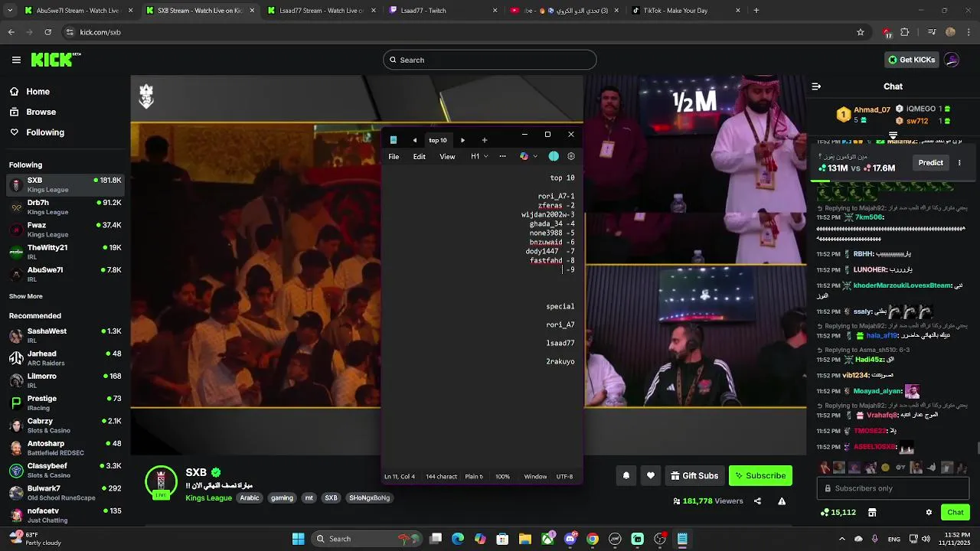Open the Kick hamburger sidebar menu
This screenshot has height=551, width=980.
click(16, 60)
